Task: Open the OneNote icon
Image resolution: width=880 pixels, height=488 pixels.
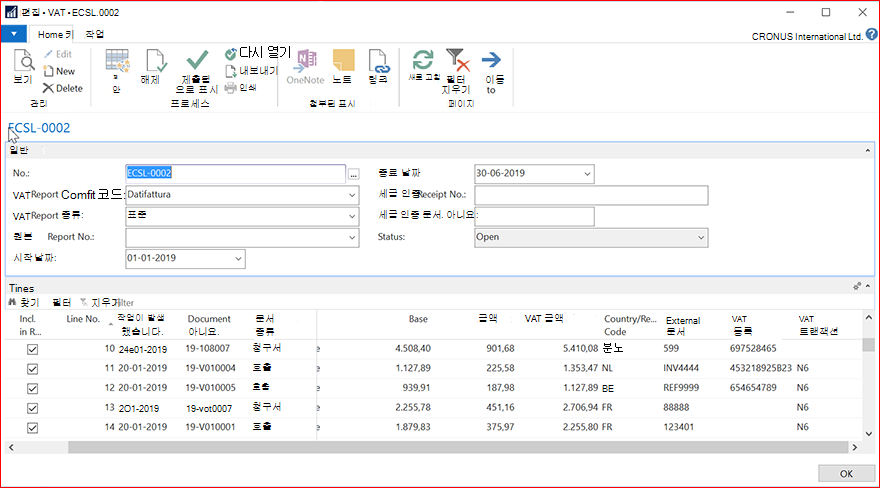Action: (305, 61)
